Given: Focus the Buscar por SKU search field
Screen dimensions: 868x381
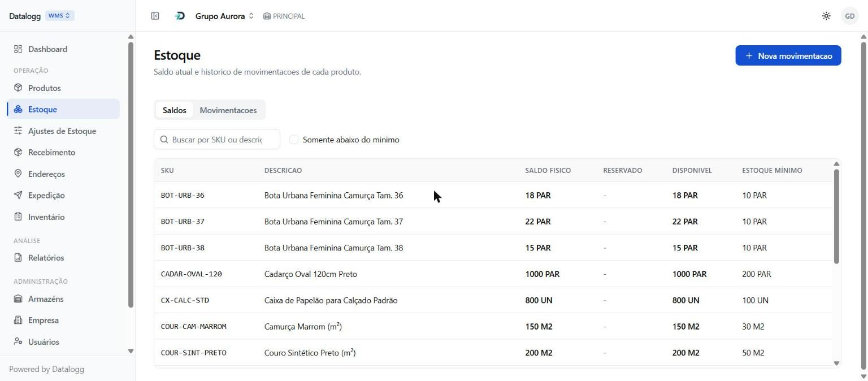Looking at the screenshot, I should [x=217, y=140].
